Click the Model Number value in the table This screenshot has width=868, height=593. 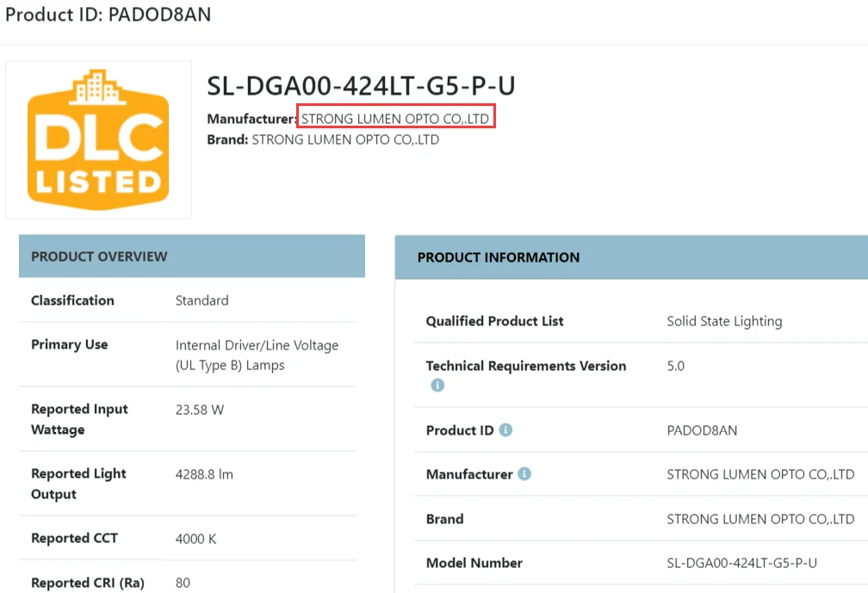coord(741,563)
